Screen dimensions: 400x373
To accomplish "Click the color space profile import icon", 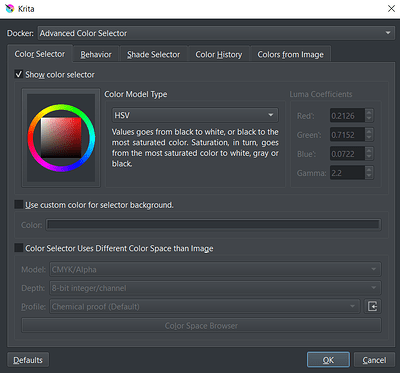I will point(372,306).
